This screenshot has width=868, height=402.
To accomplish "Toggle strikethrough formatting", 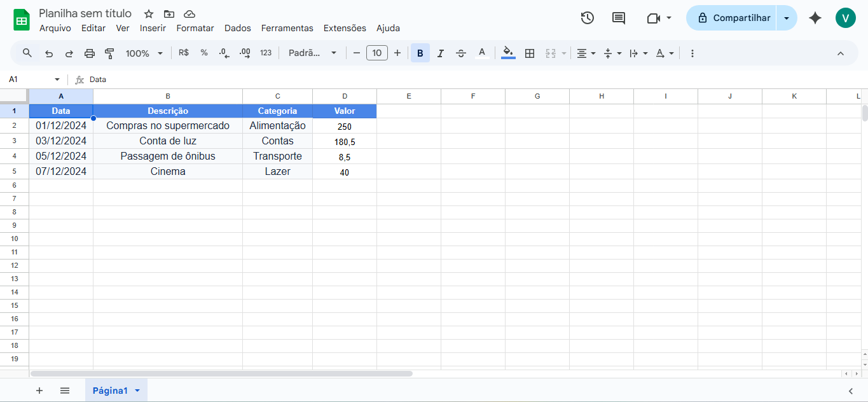I will coord(461,53).
